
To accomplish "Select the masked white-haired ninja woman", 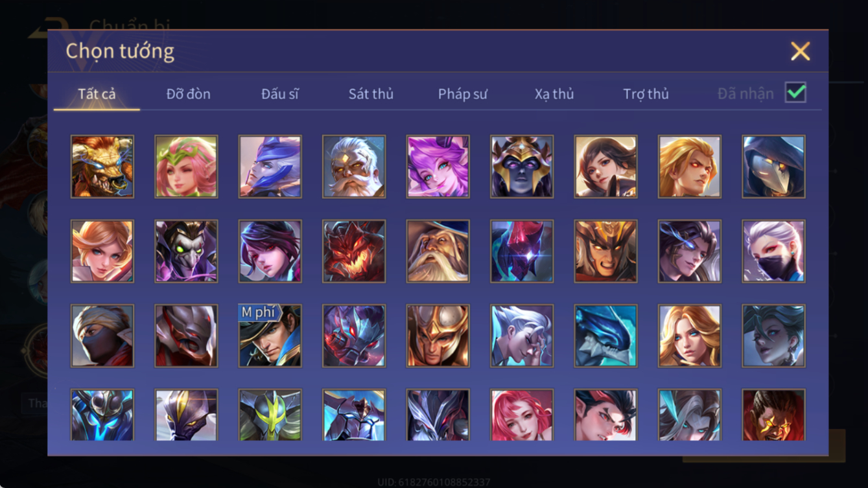I will (x=773, y=251).
